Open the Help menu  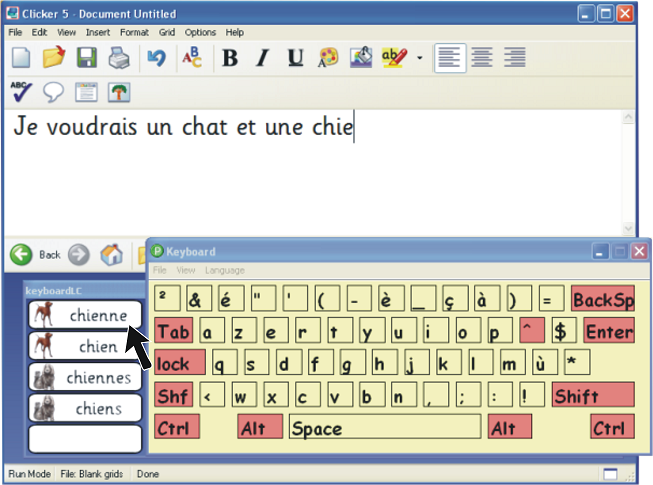(x=234, y=32)
